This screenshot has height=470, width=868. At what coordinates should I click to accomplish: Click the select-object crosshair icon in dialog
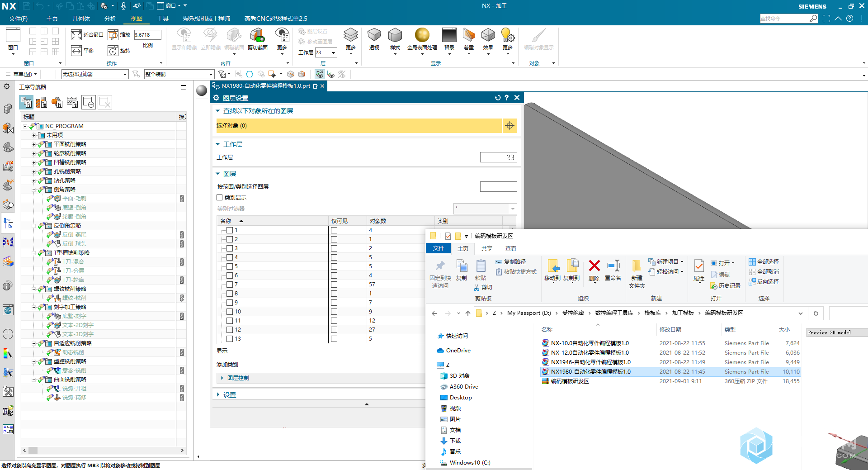(509, 126)
